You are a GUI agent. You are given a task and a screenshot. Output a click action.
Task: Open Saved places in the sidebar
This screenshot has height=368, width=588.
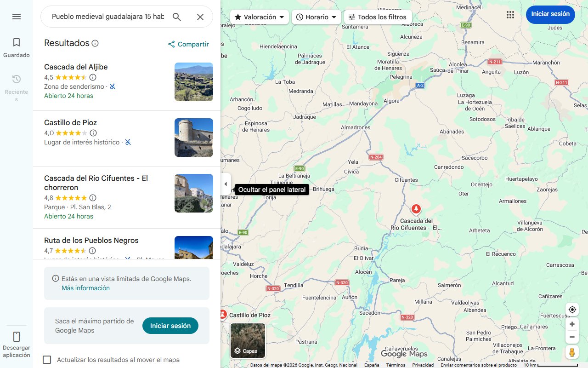(x=17, y=47)
